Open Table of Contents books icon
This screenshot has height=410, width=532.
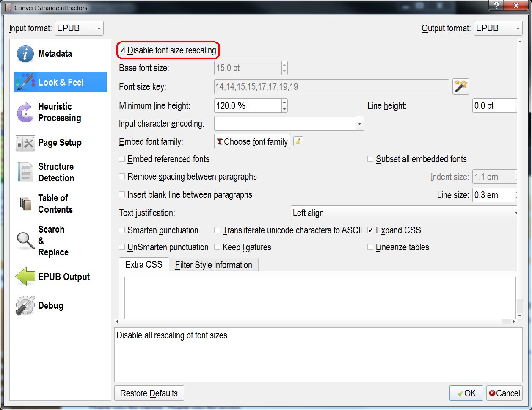(x=25, y=204)
